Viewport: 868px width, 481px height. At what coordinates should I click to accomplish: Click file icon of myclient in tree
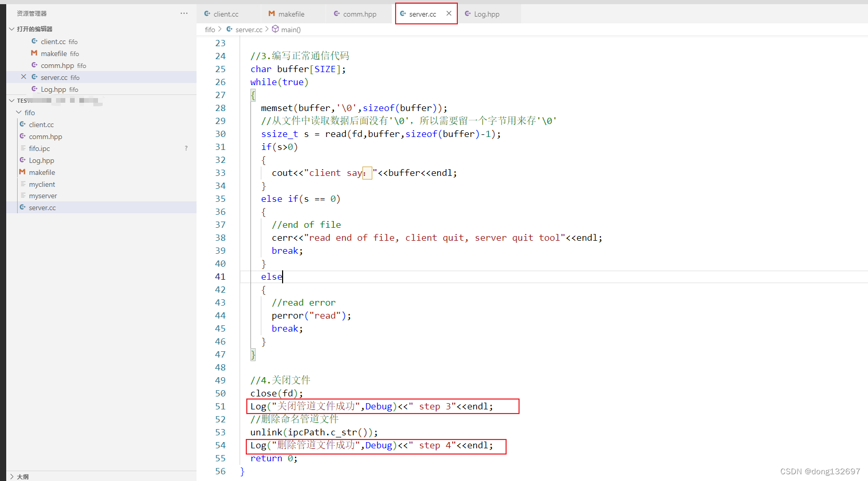[23, 184]
